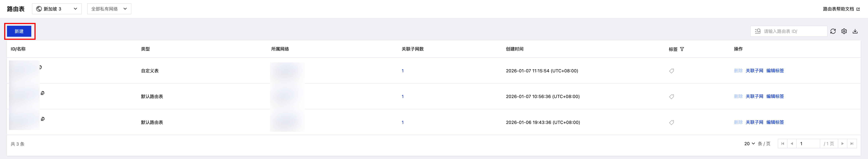
Task: Open the 新加坡 3 region dropdown
Action: (57, 9)
